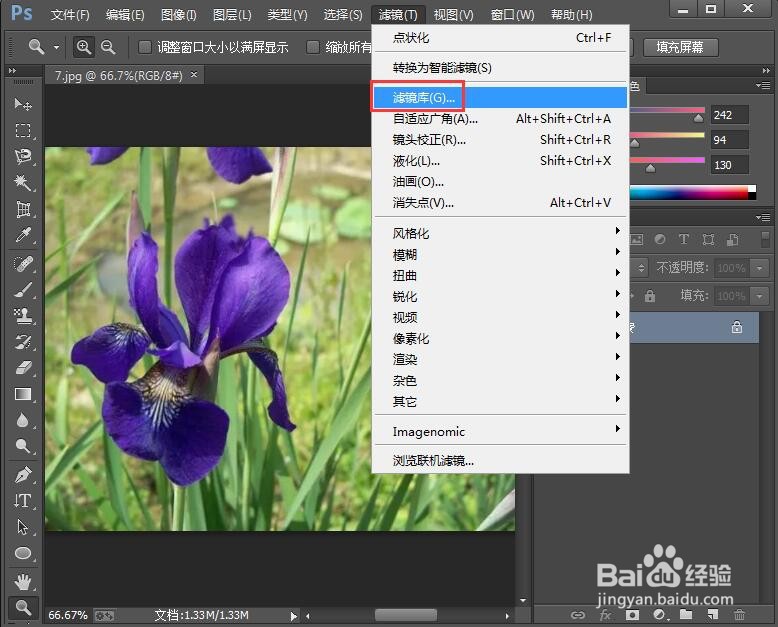Select the Gradient tool
This screenshot has height=627, width=778.
click(x=23, y=394)
